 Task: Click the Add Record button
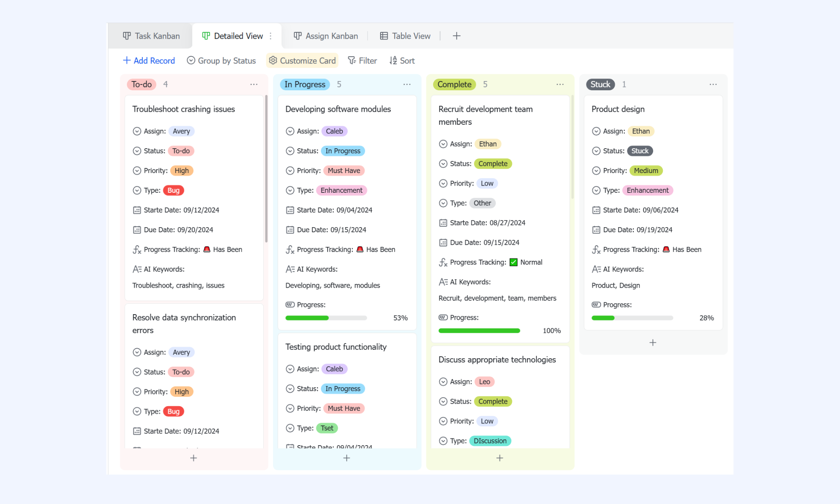(149, 60)
